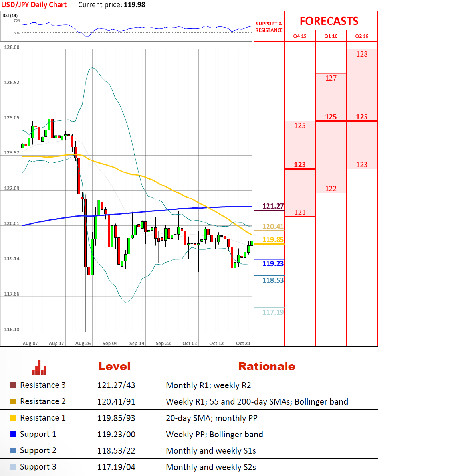Image resolution: width=460 pixels, height=476 pixels.
Task: Click the 117.19 support level label
Action: point(273,312)
